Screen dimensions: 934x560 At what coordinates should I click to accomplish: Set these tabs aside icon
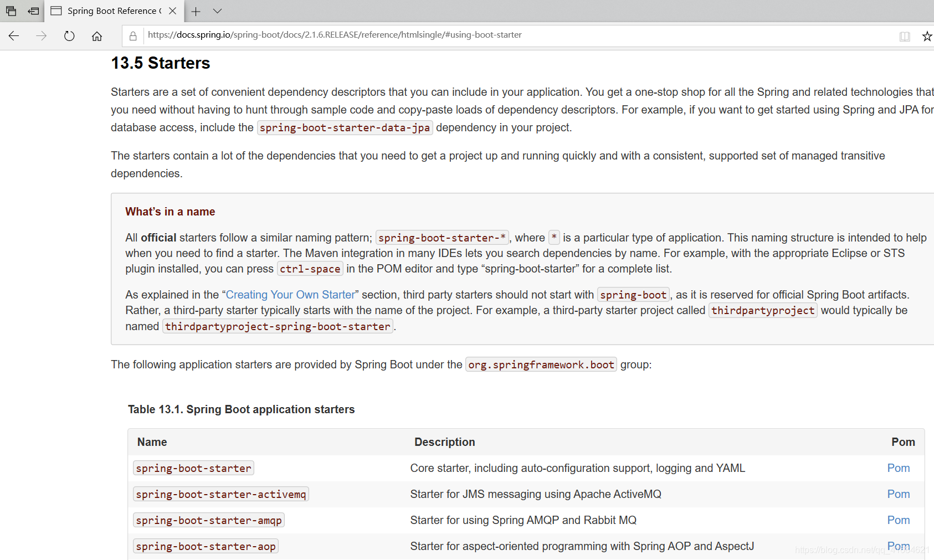(34, 11)
